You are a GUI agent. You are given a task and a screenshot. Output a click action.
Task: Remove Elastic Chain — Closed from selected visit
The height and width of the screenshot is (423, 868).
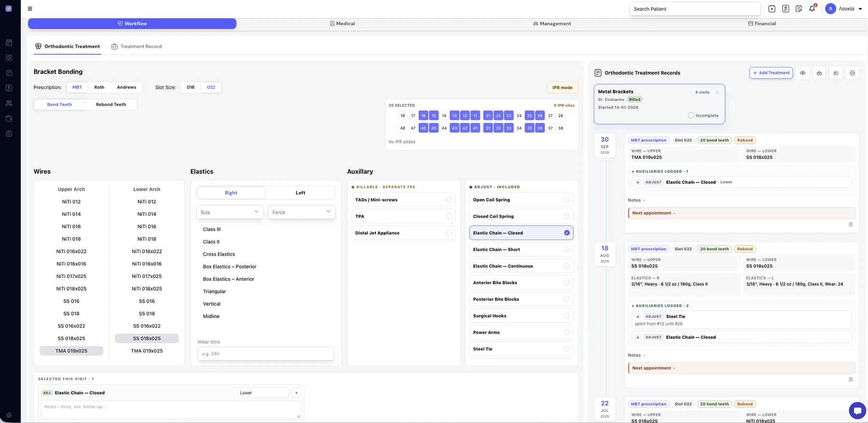(297, 393)
